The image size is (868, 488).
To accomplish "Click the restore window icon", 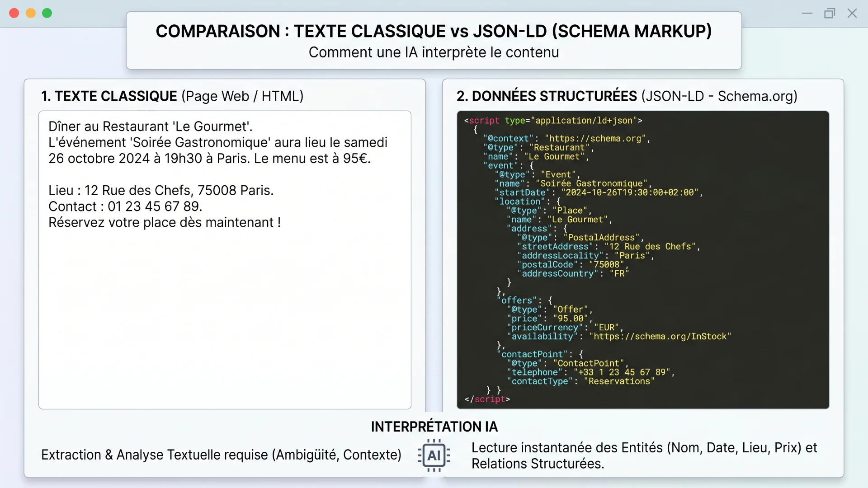I will 830,13.
